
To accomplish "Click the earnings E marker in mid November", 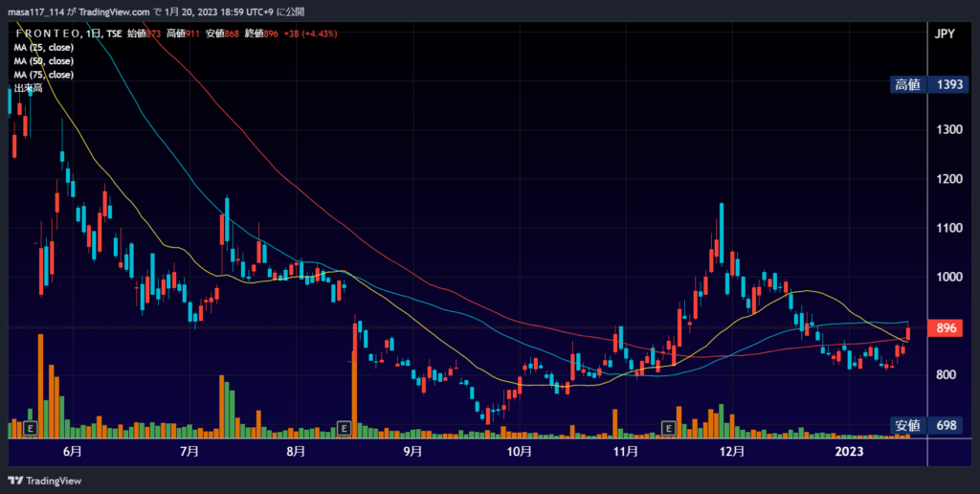I will 669,428.
